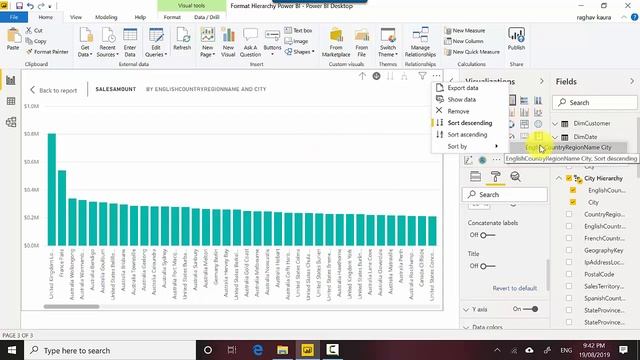Viewport: 640px width, 360px height.
Task: Click the Publish icon
Action: pos(516,35)
